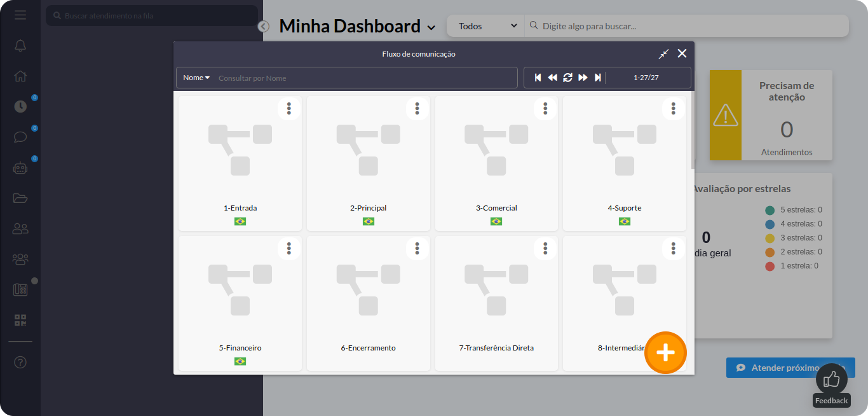
Task: Open the robot chatbot icon
Action: [20, 168]
